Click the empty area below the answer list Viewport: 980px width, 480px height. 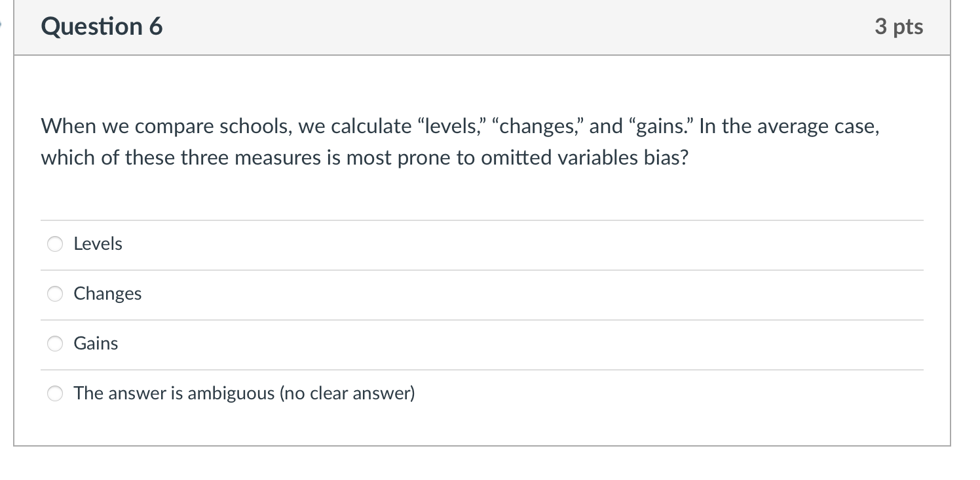[482, 426]
